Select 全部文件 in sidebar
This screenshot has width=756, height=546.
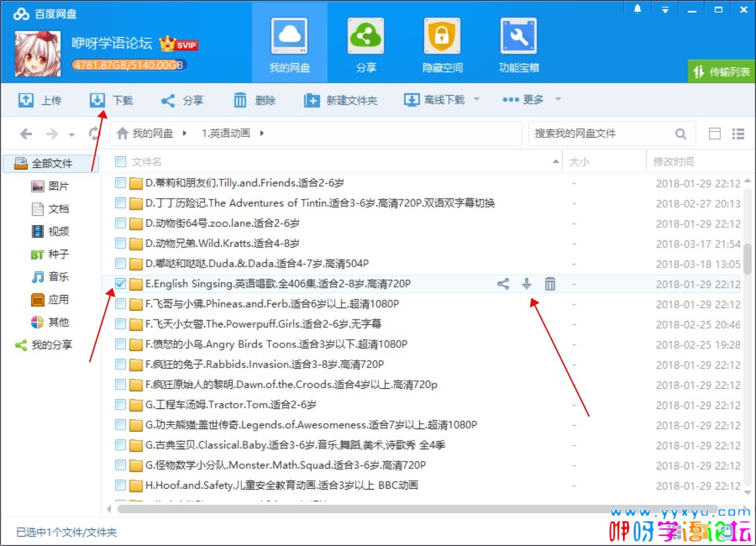click(x=51, y=163)
